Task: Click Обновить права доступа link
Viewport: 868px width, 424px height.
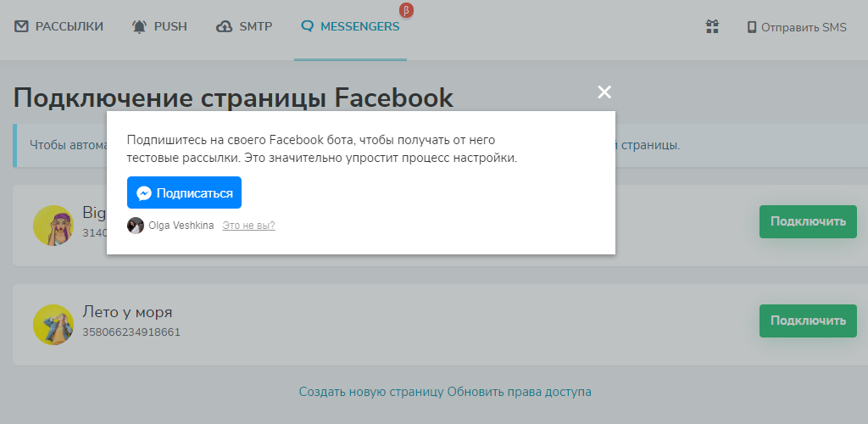Action: [520, 392]
